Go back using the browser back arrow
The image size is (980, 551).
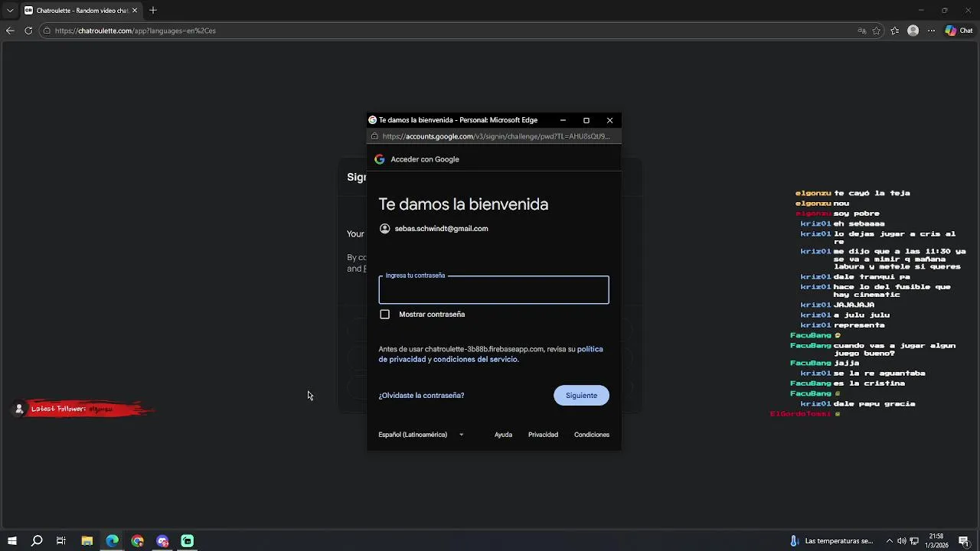click(x=10, y=31)
